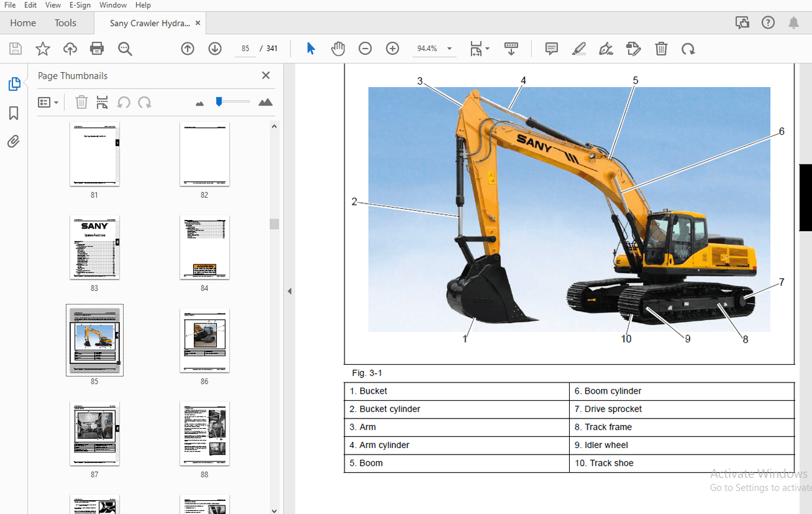Click the Print file icon
The width and height of the screenshot is (812, 514).
(97, 48)
